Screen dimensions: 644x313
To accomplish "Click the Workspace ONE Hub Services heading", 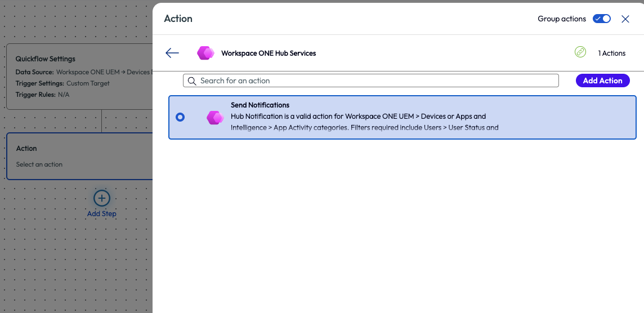I will click(269, 53).
